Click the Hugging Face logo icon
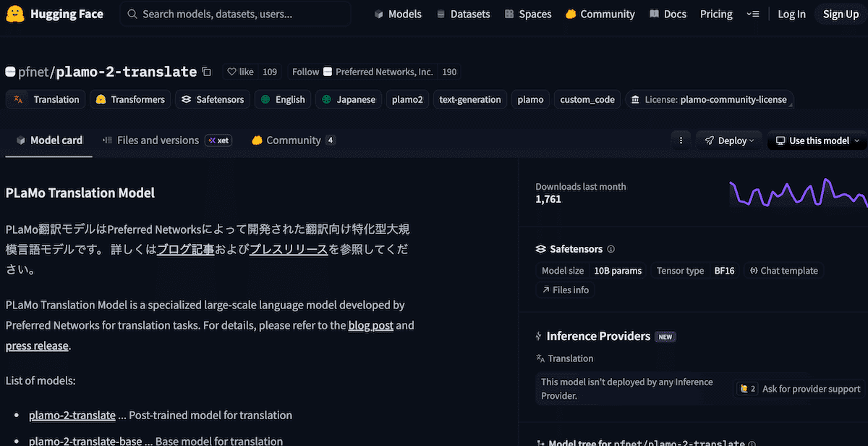This screenshot has width=868, height=446. click(x=17, y=14)
